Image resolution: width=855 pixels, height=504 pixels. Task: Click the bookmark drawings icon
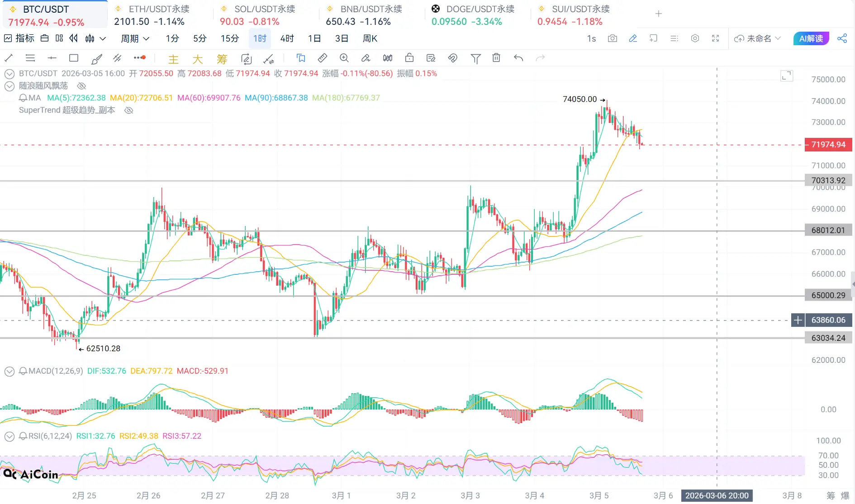(x=301, y=58)
